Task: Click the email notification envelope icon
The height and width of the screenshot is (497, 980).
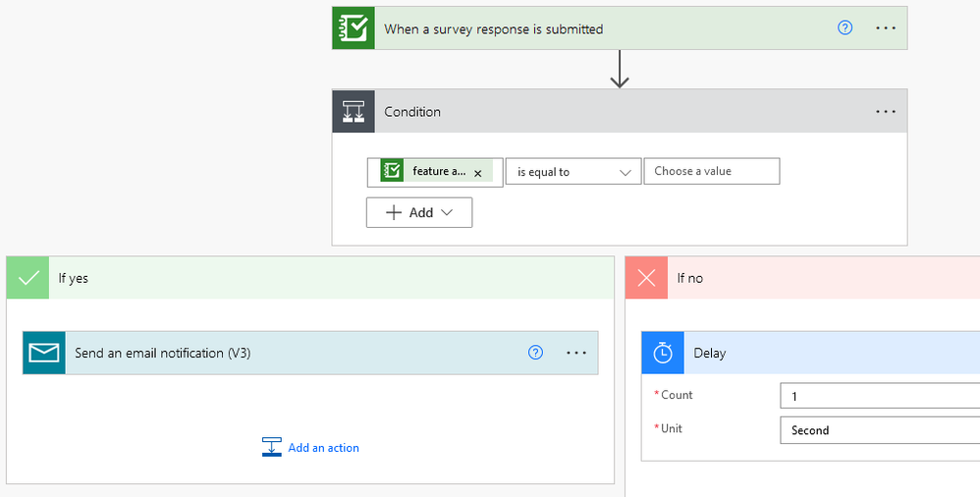Action: [x=44, y=353]
